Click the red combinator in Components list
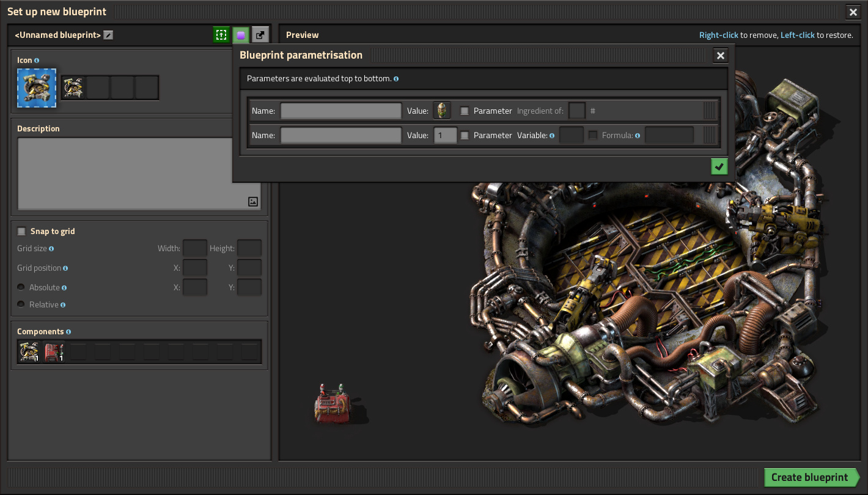The width and height of the screenshot is (868, 495). click(54, 352)
